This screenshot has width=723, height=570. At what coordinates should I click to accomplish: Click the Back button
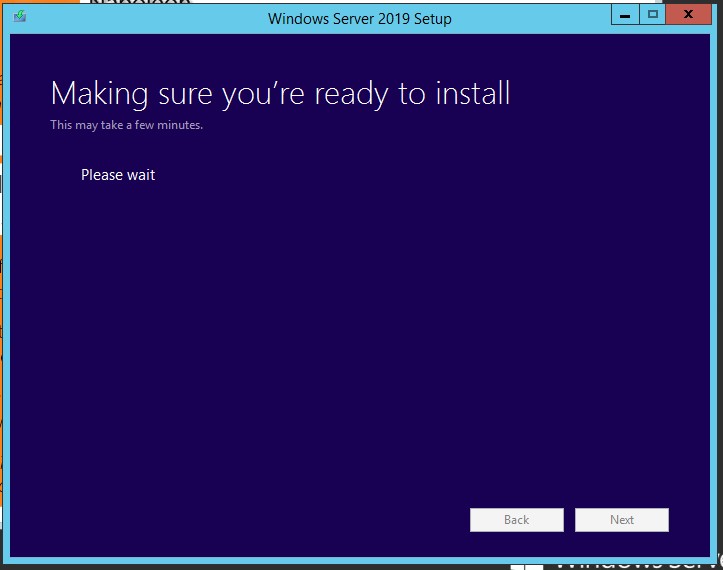[x=516, y=520]
